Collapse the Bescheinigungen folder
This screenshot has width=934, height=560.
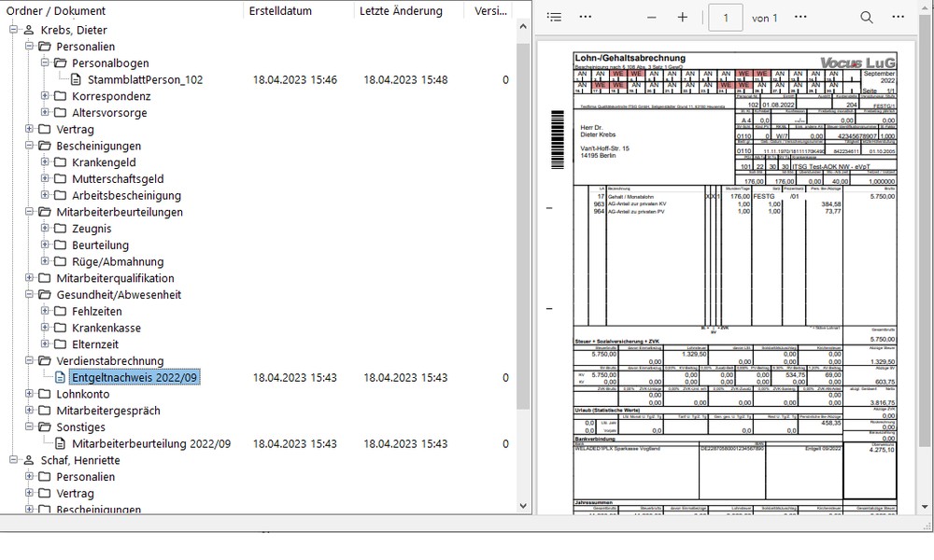click(30, 147)
